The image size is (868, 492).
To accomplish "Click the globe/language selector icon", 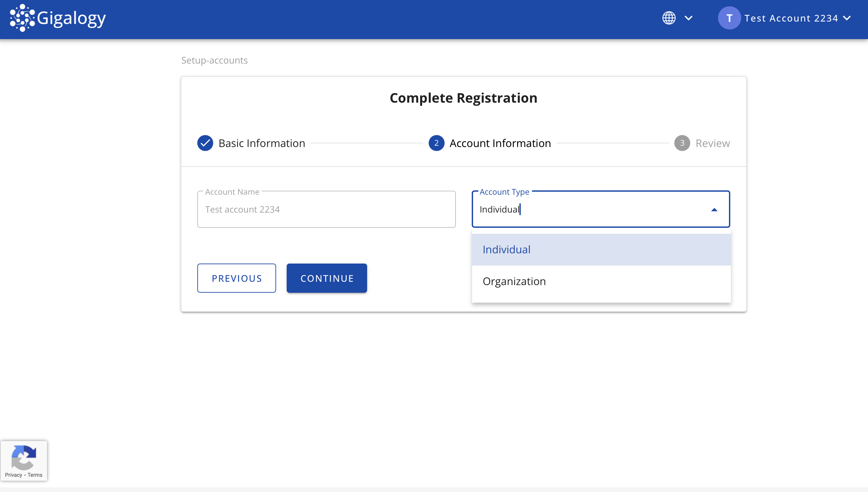I will [669, 18].
